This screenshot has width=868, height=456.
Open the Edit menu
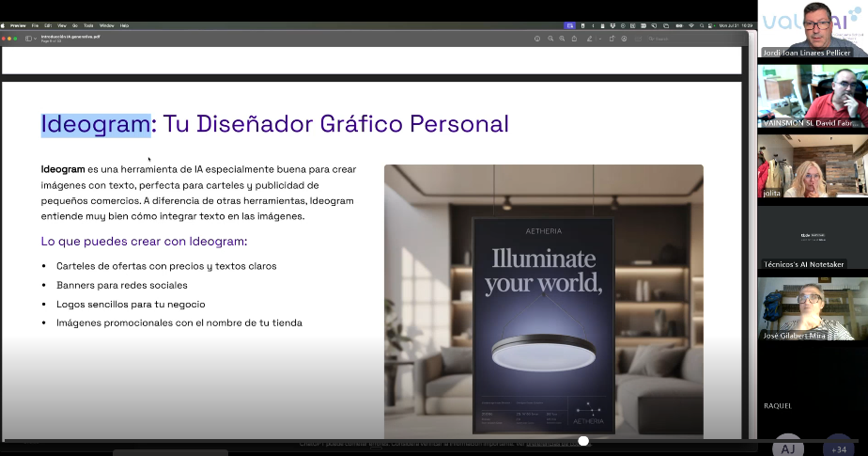(48, 25)
